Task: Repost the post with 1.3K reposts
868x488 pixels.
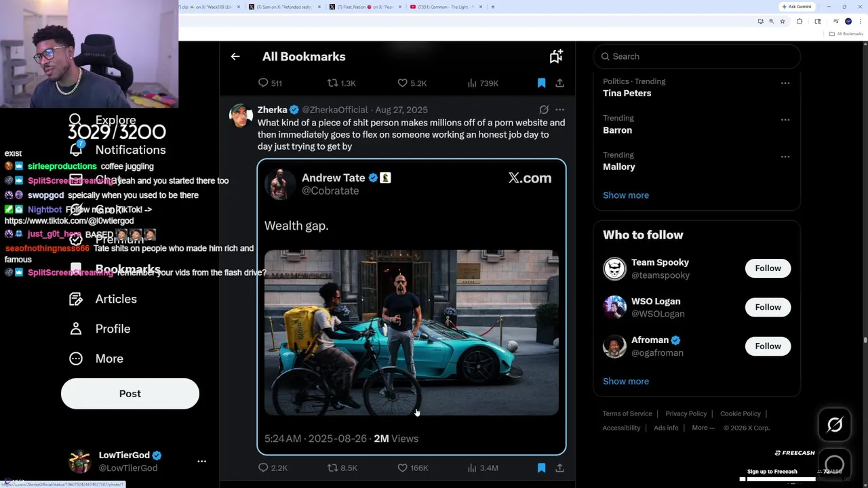Action: 341,83
